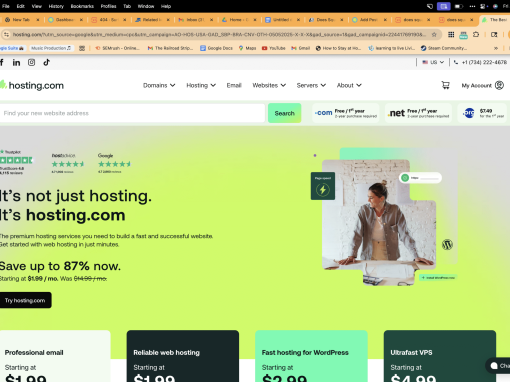Open the Edit menu in menu bar
This screenshot has width=510, height=382.
pos(21,6)
